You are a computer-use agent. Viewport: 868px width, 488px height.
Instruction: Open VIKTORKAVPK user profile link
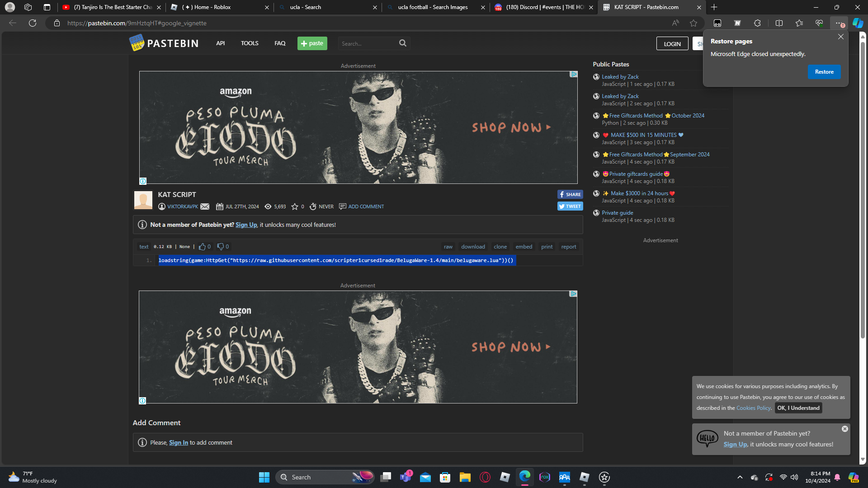click(183, 206)
